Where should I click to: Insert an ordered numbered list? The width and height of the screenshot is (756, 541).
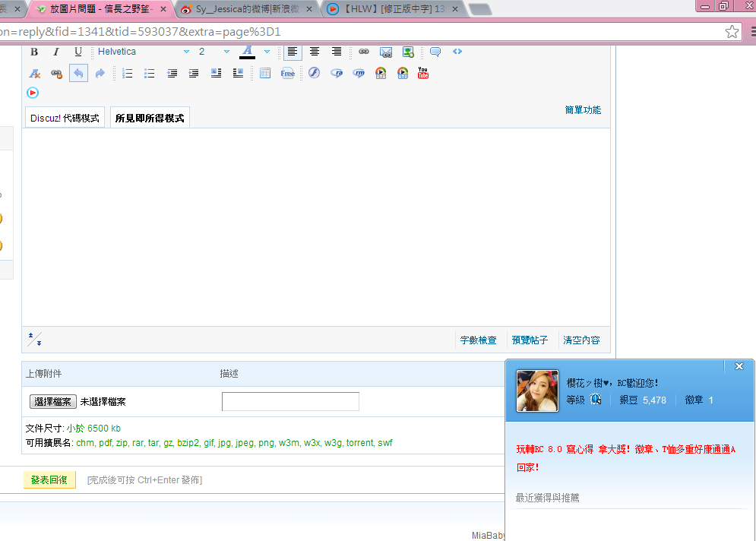click(x=127, y=73)
